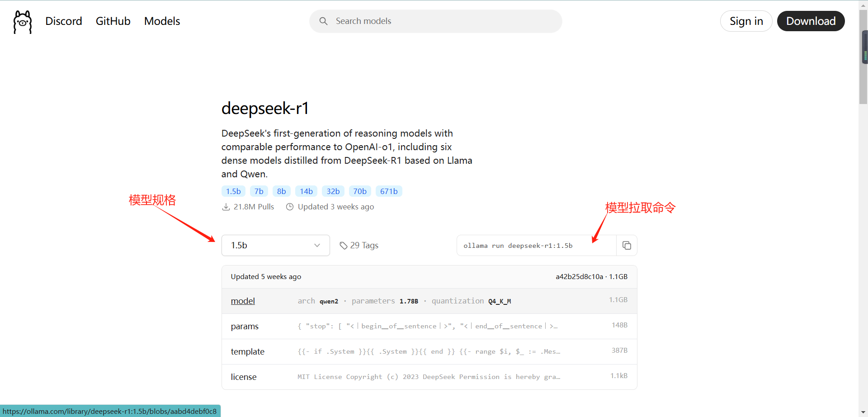Open the params file row
This screenshot has width=868, height=417.
point(429,327)
